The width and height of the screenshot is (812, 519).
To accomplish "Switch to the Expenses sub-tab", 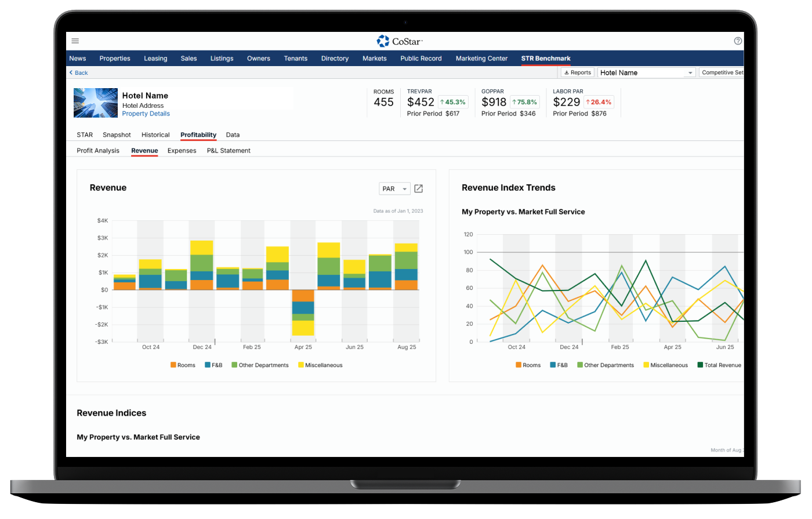I will pyautogui.click(x=182, y=151).
